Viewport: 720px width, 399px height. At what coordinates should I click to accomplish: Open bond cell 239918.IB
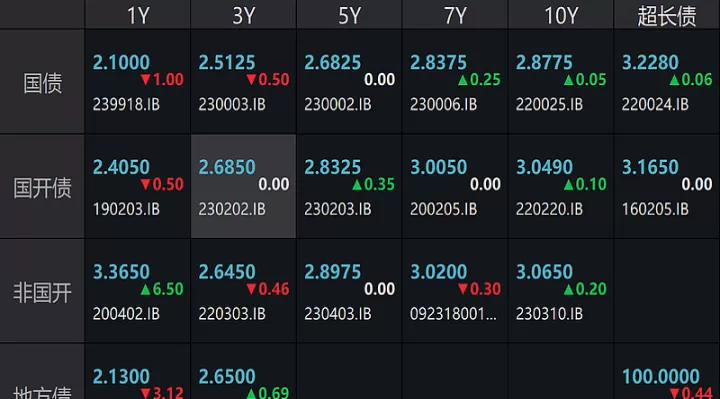[138, 82]
